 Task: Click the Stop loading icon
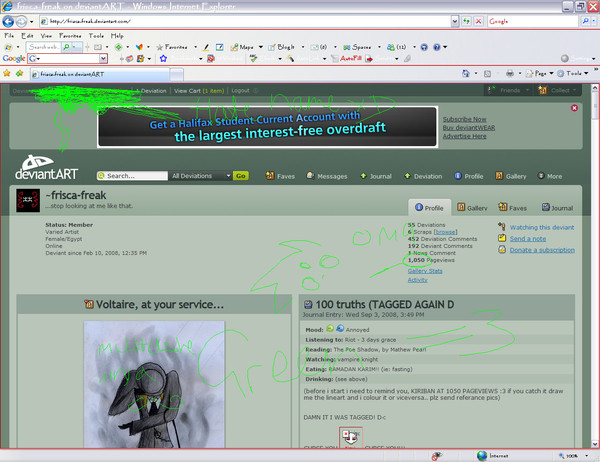[478, 21]
